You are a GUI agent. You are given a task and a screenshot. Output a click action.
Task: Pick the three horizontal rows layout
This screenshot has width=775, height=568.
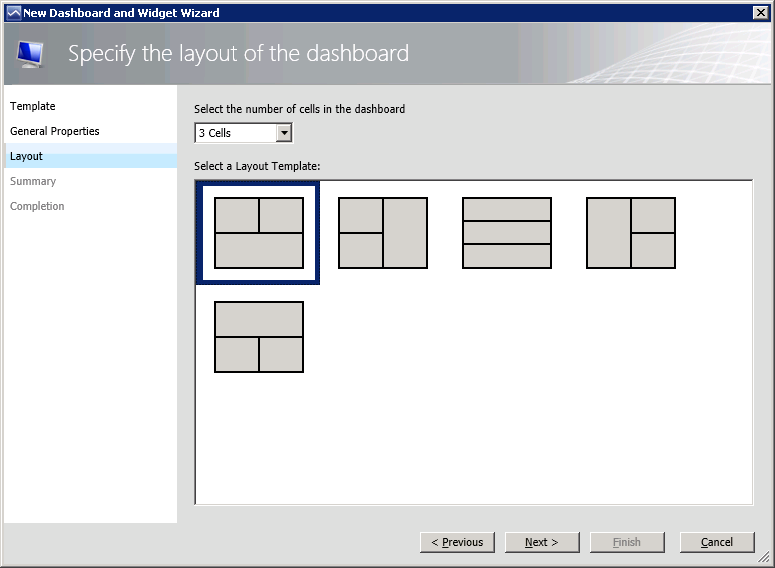[506, 233]
